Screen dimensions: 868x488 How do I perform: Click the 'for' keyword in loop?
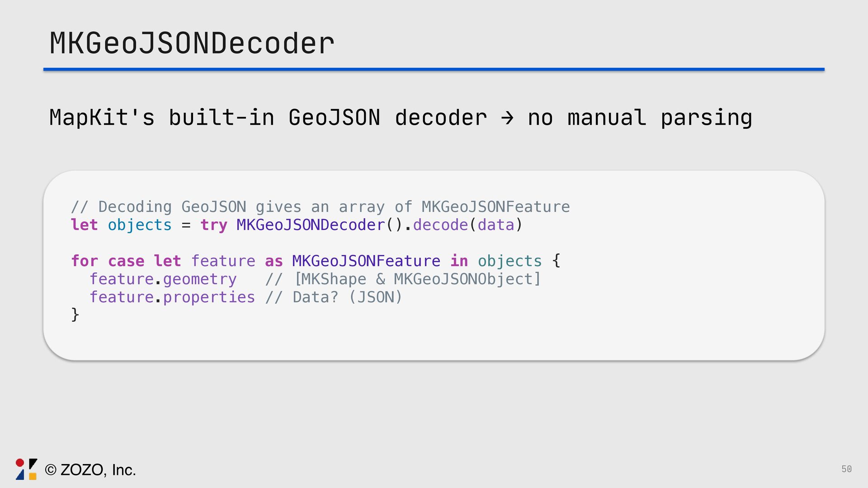click(x=84, y=261)
